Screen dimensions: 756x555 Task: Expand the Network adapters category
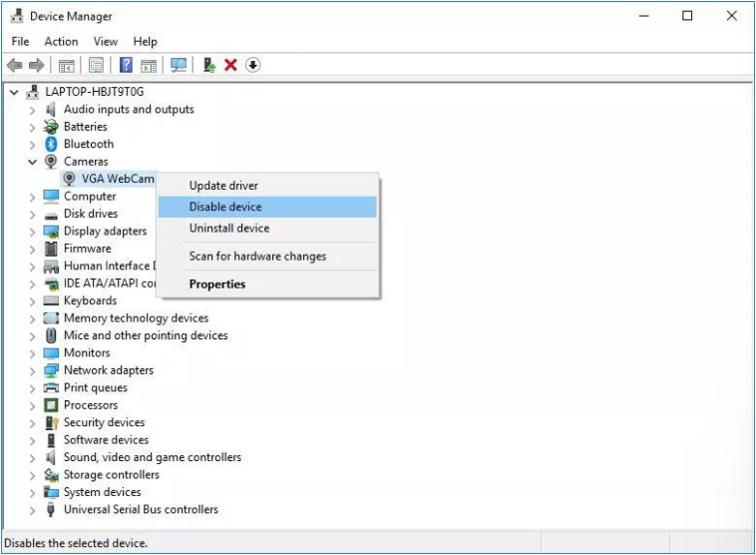click(32, 370)
